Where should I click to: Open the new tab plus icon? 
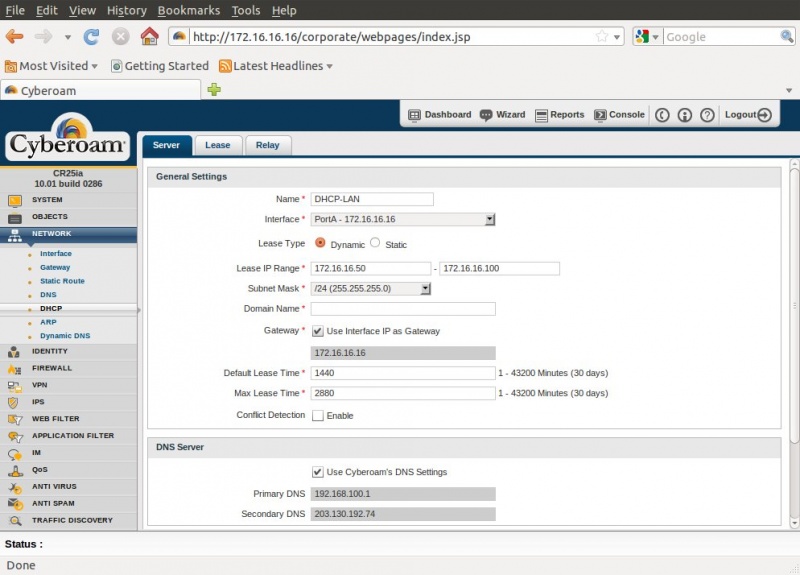point(214,90)
